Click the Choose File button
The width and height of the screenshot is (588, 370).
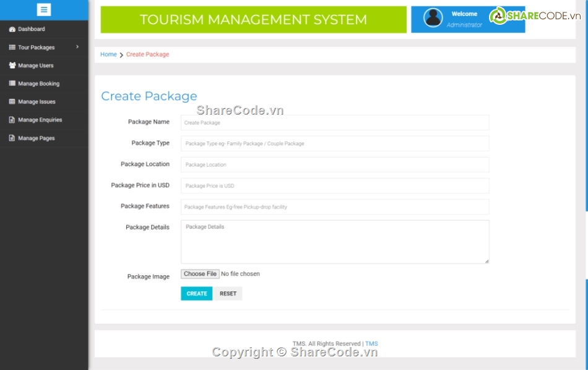(x=200, y=274)
